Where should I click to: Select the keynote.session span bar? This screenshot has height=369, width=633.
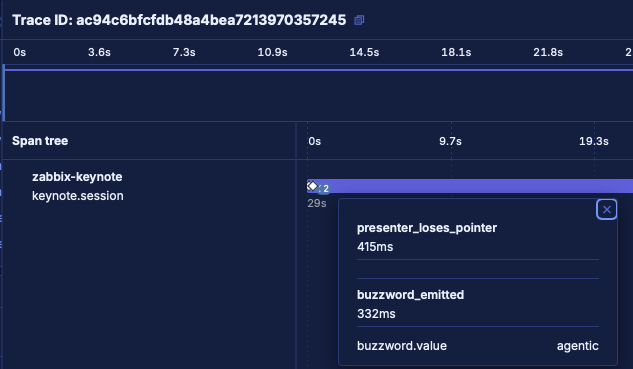[470, 186]
